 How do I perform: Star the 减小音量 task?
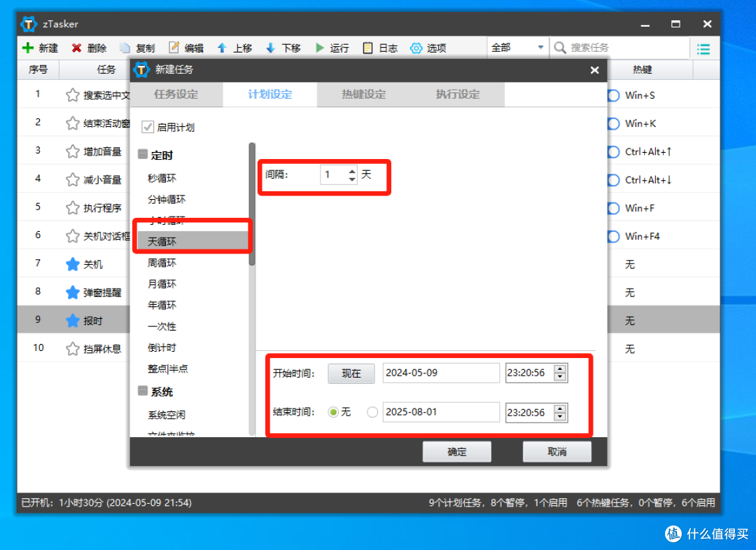(72, 179)
